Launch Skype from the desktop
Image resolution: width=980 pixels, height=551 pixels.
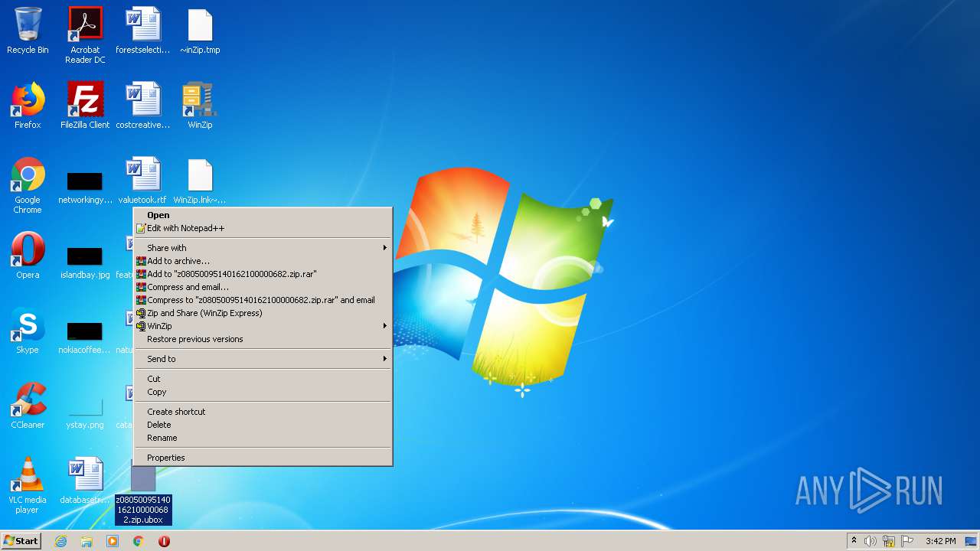point(28,331)
